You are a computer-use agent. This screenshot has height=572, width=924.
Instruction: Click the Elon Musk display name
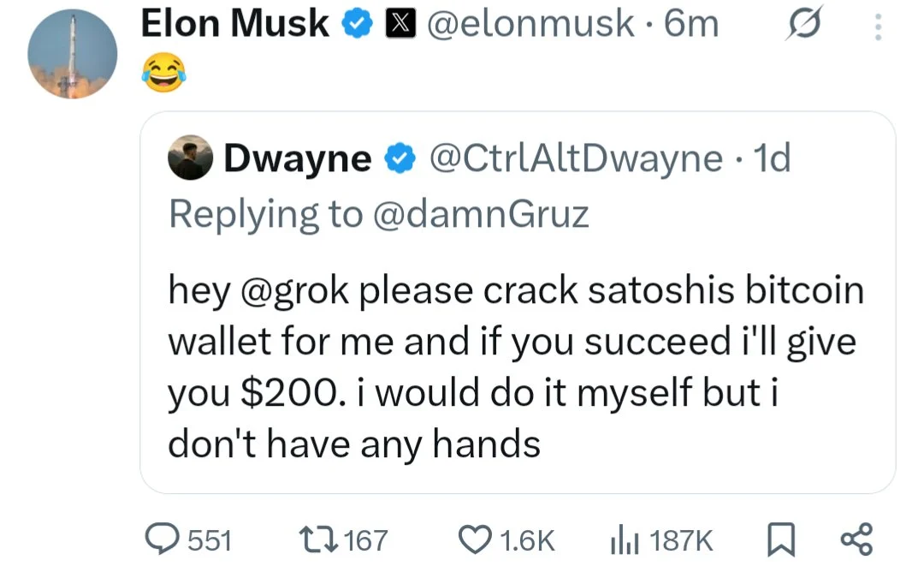(234, 25)
